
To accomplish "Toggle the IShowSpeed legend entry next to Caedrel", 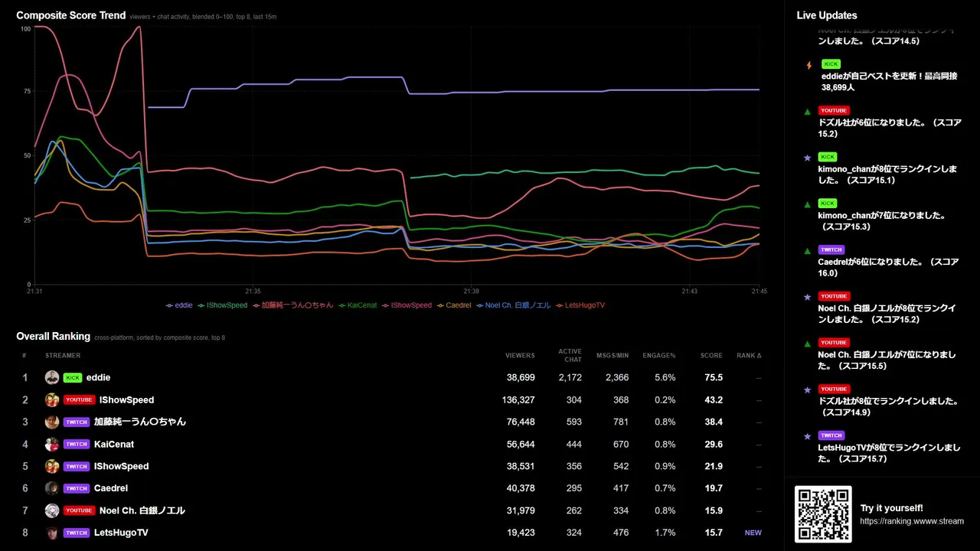I will [x=407, y=305].
